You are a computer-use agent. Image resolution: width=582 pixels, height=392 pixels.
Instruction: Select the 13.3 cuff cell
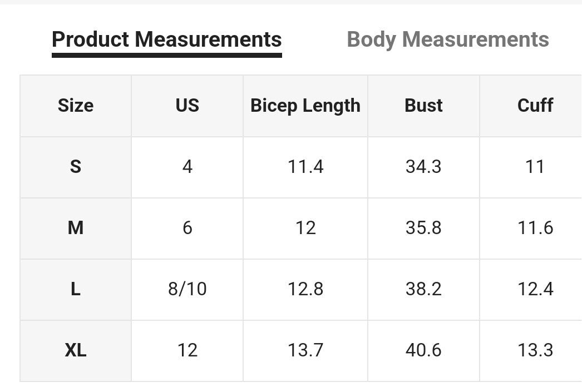coord(535,350)
